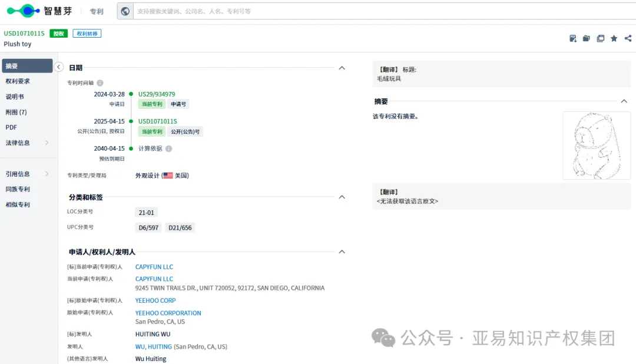Click the open-in-new-window icon
The image size is (636, 364).
pyautogui.click(x=600, y=38)
